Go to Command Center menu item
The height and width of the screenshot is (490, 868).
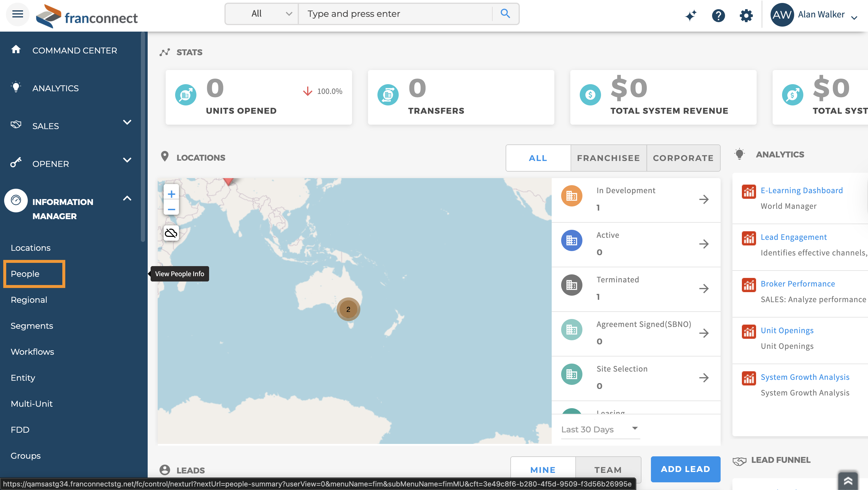(x=74, y=51)
